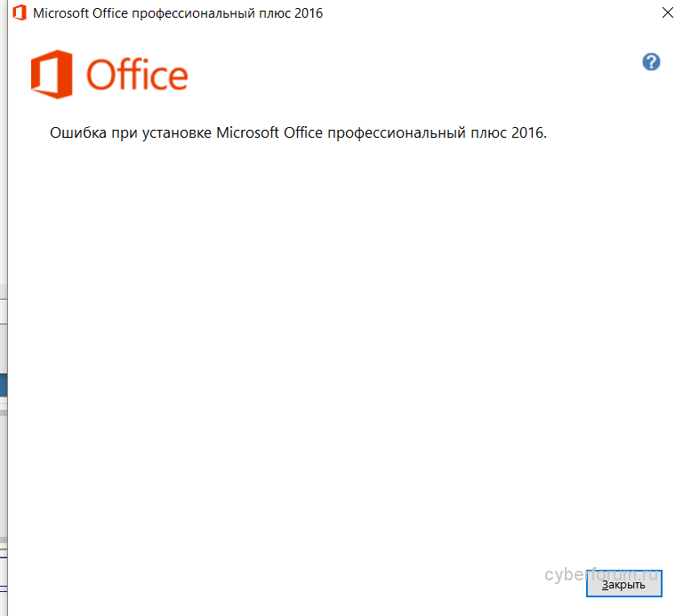The height and width of the screenshot is (616, 683).
Task: Click the window title "Microsoft Office профессиональный плюс 2016"
Action: [x=178, y=13]
